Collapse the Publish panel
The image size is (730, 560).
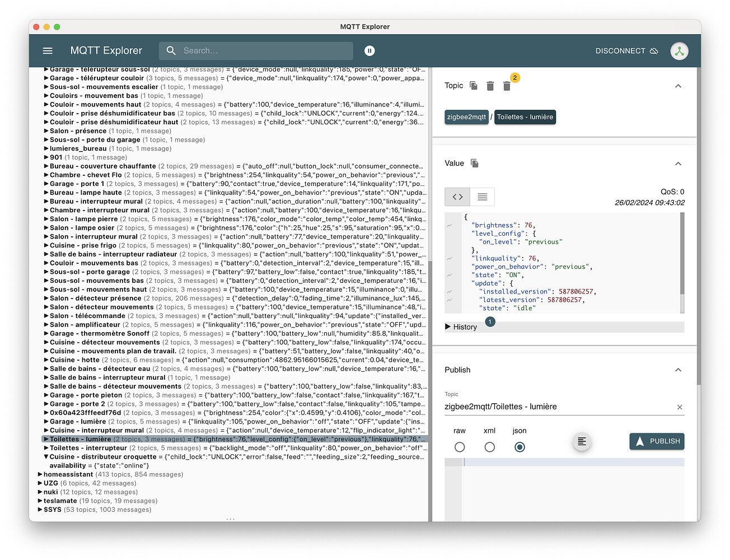[x=678, y=370]
